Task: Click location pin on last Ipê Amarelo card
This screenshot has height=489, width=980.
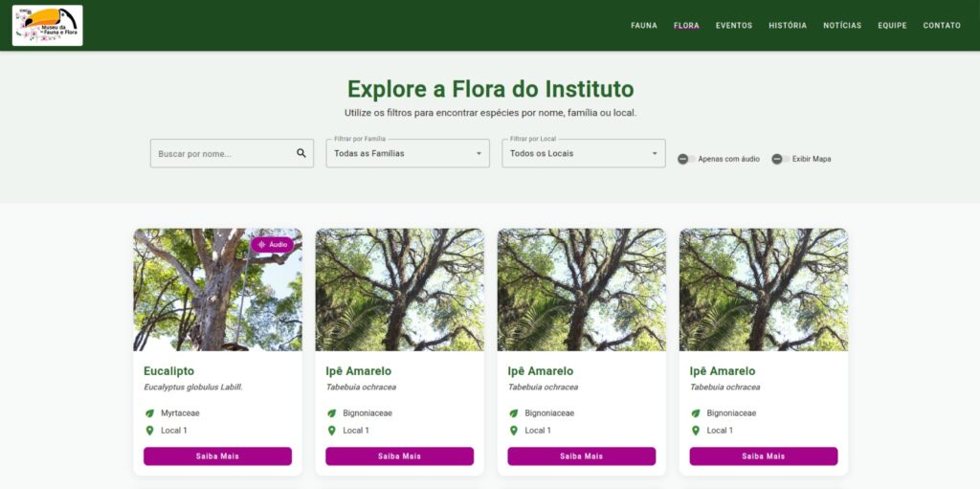Action: coord(696,431)
